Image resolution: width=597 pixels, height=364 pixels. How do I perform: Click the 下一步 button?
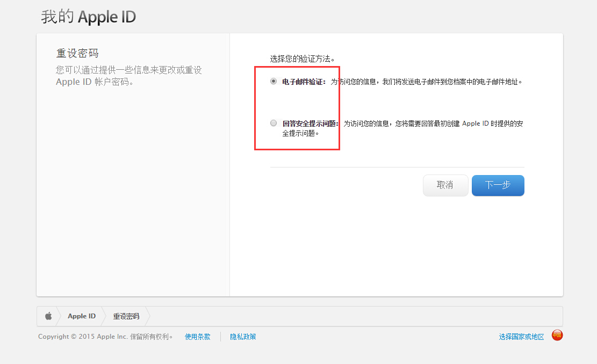pyautogui.click(x=498, y=185)
